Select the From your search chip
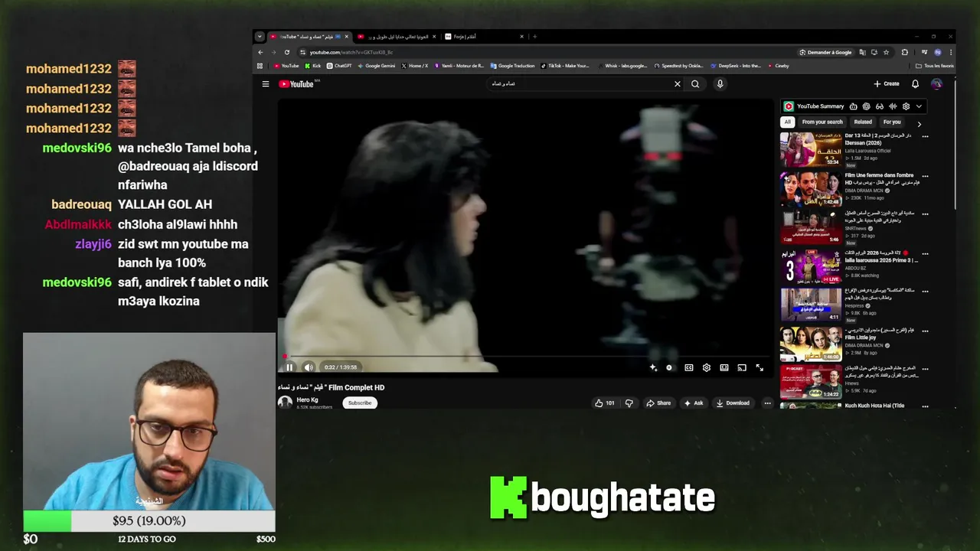The image size is (980, 551). pyautogui.click(x=822, y=122)
